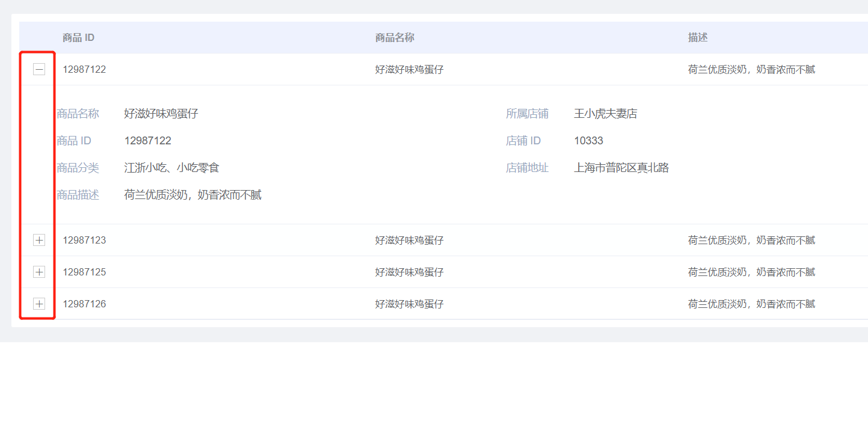
Task: Select 好滋好味鸡蛋仔 in row 12987125
Action: pyautogui.click(x=408, y=272)
